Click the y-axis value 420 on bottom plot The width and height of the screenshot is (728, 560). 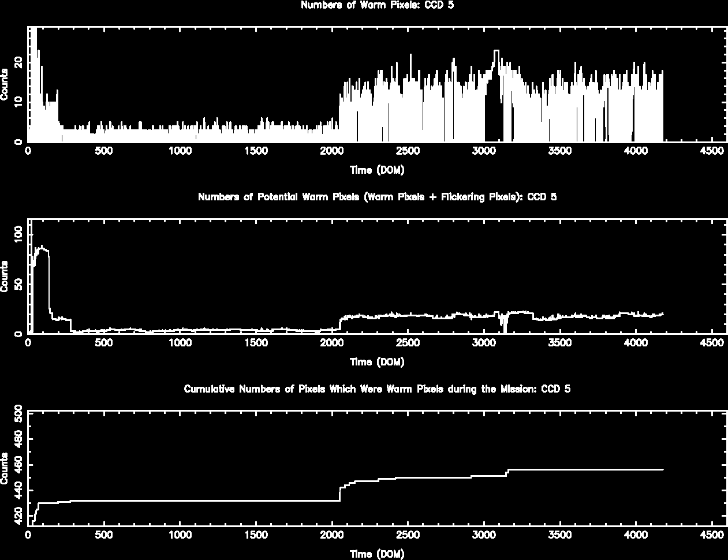pos(19,514)
